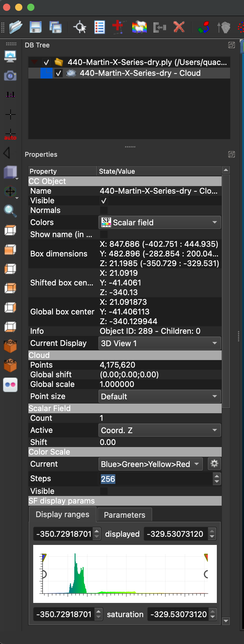This screenshot has height=644, width=244.
Task: Enable the Show name checkbox
Action: (x=104, y=234)
